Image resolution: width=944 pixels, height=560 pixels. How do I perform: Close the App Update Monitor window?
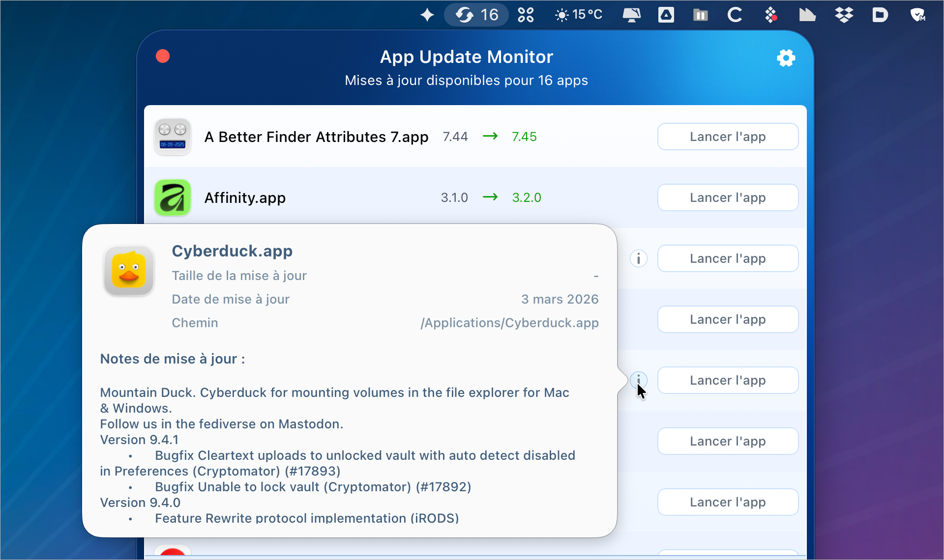[x=163, y=56]
